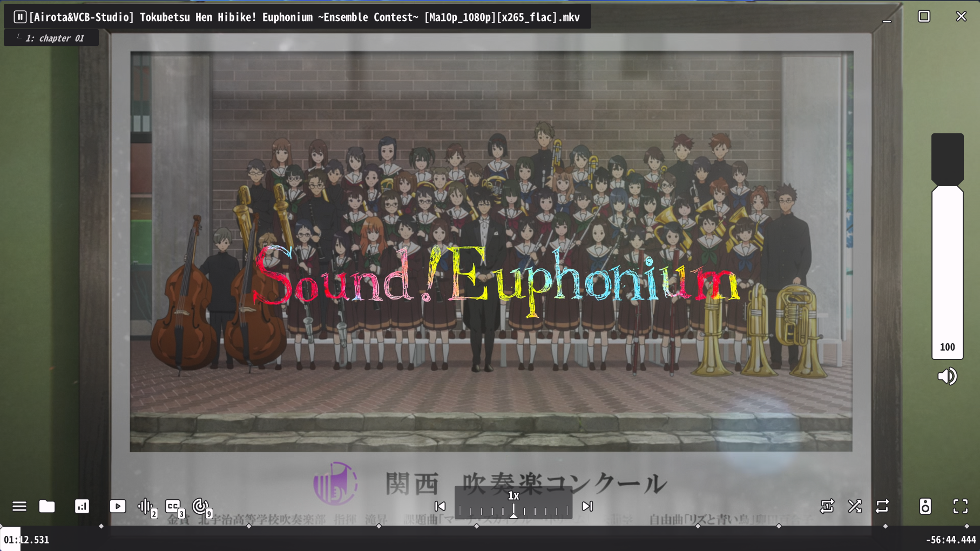Image resolution: width=980 pixels, height=551 pixels.
Task: Jump to chapter marker below the loop-playlist icon
Action: click(886, 526)
